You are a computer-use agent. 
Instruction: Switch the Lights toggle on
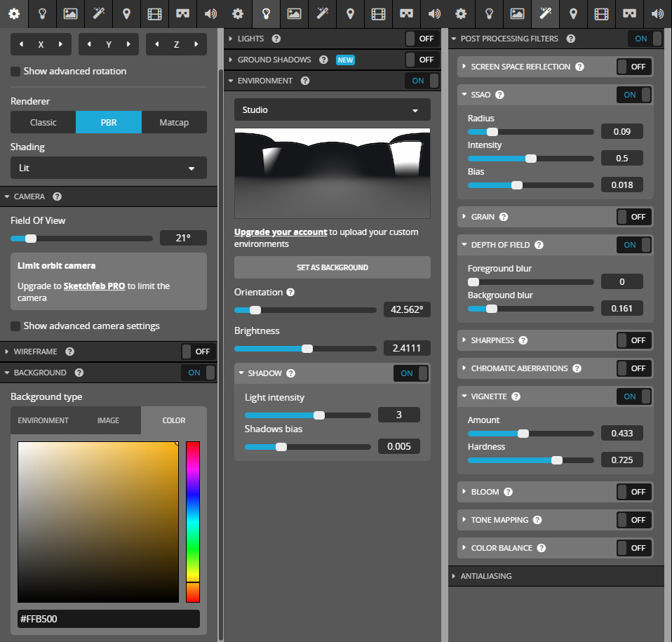click(422, 39)
